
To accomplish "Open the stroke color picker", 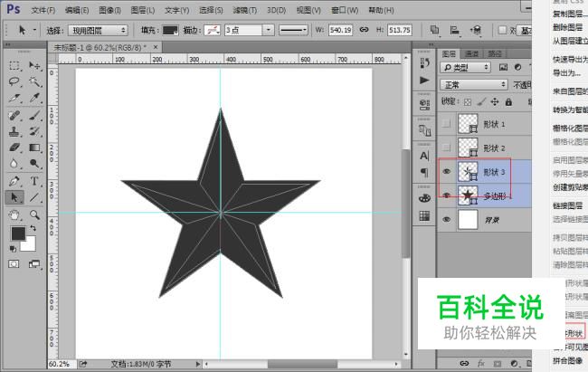I will 212,30.
